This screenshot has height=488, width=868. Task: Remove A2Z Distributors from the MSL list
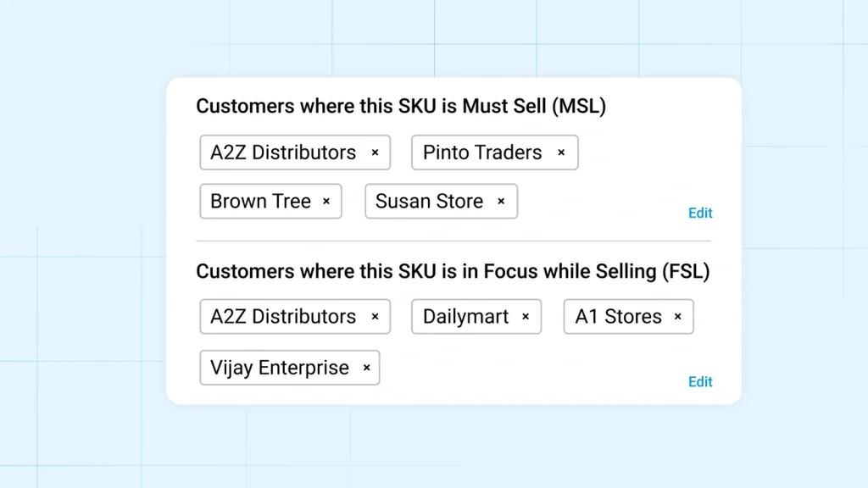(x=375, y=152)
